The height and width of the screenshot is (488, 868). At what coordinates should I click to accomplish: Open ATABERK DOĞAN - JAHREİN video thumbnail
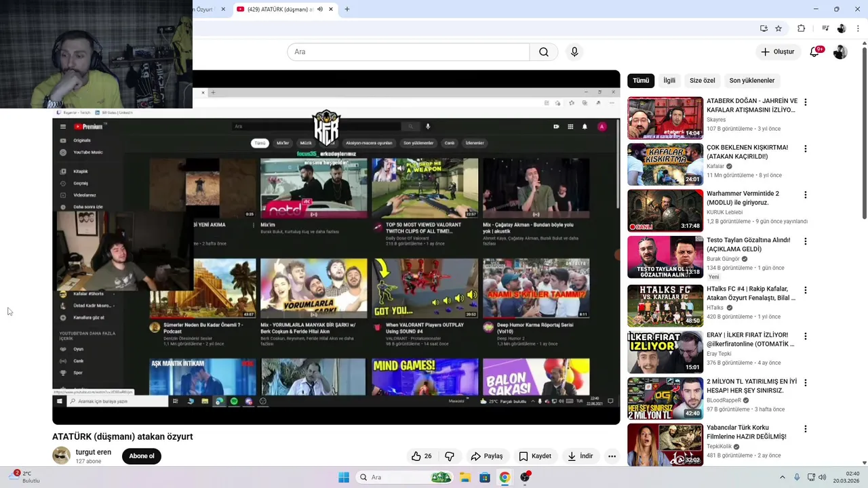point(665,118)
